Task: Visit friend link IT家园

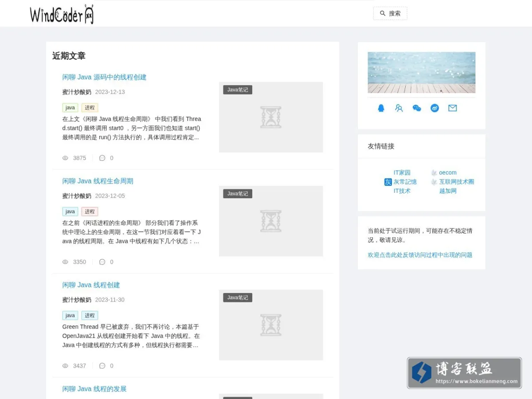Action: coord(402,173)
